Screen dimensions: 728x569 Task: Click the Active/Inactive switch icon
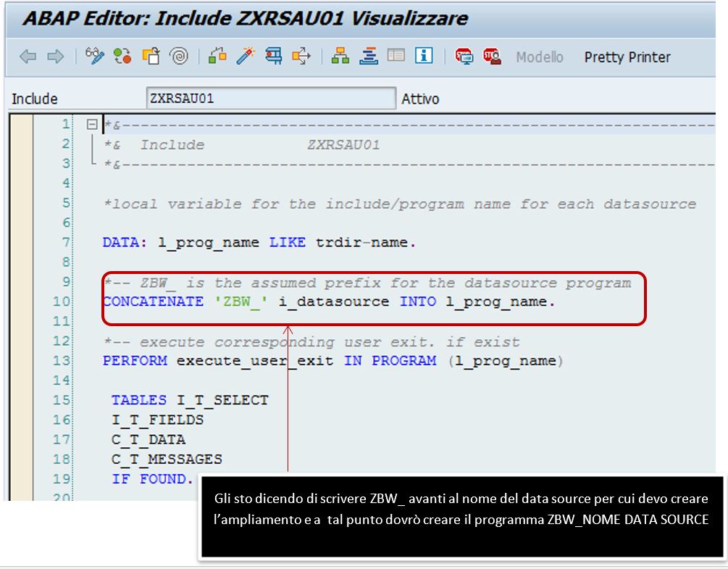click(x=122, y=57)
